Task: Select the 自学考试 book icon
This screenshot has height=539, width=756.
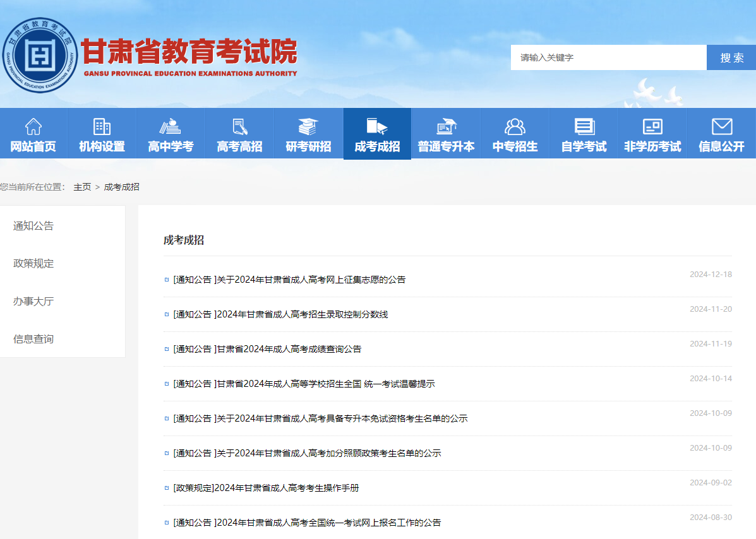Action: coord(584,125)
